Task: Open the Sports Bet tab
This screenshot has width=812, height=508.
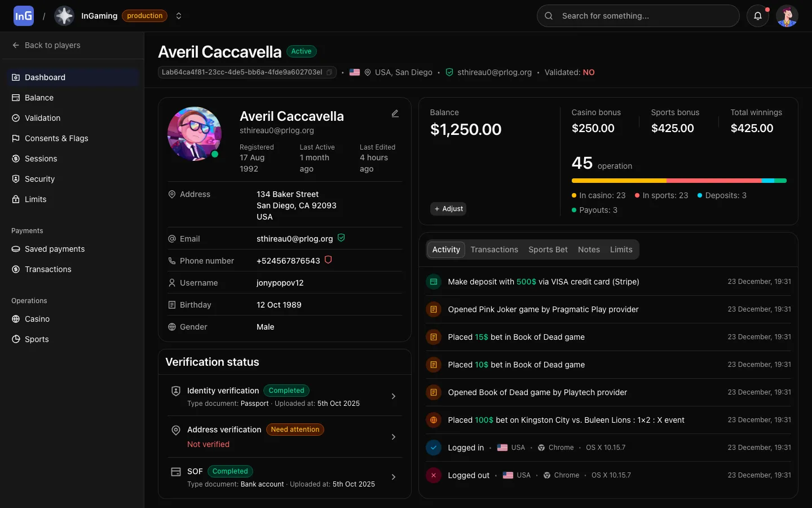Action: point(548,249)
